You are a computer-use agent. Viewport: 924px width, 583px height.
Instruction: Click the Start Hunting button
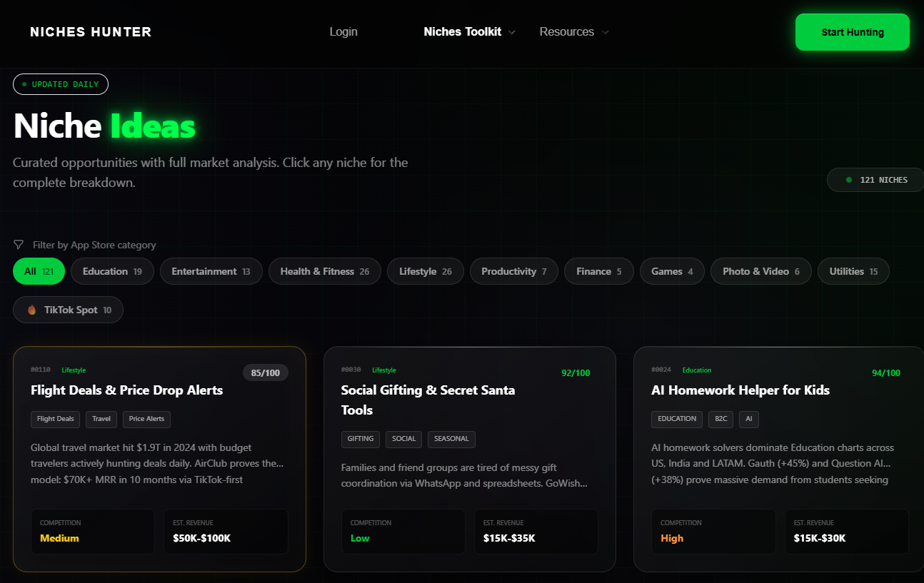tap(852, 31)
